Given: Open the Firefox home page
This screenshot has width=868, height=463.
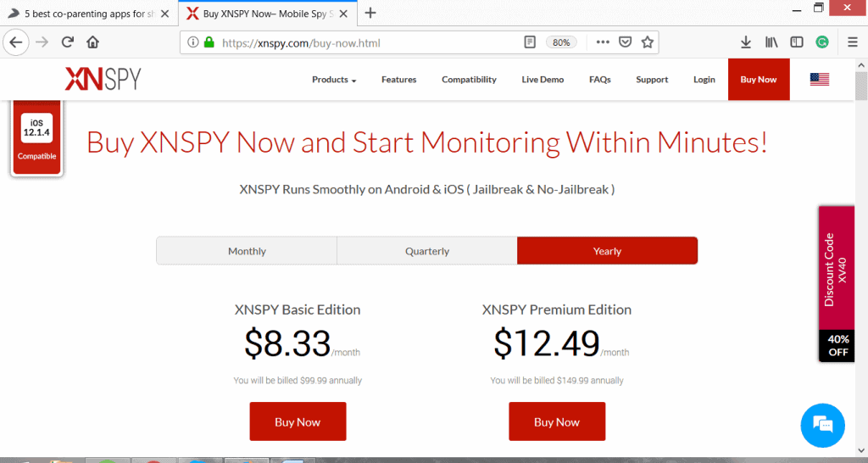Looking at the screenshot, I should tap(93, 42).
